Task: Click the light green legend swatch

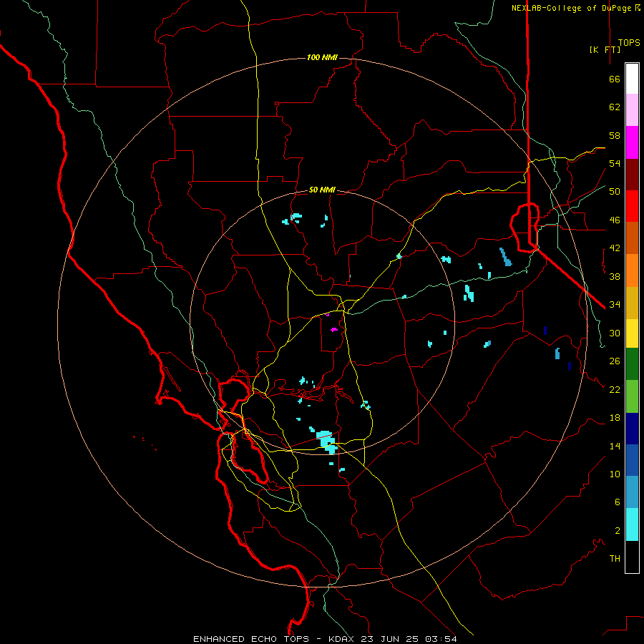Action: (x=632, y=396)
